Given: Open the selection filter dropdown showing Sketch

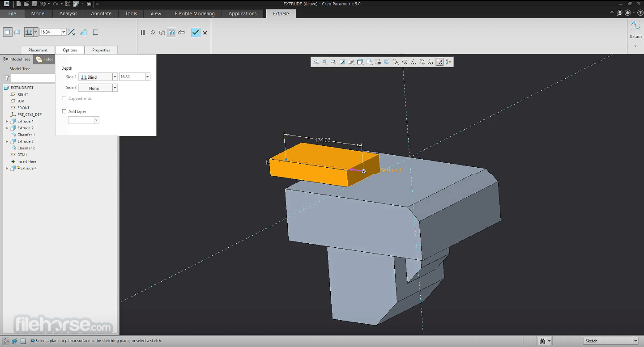Looking at the screenshot, I should coord(611,341).
